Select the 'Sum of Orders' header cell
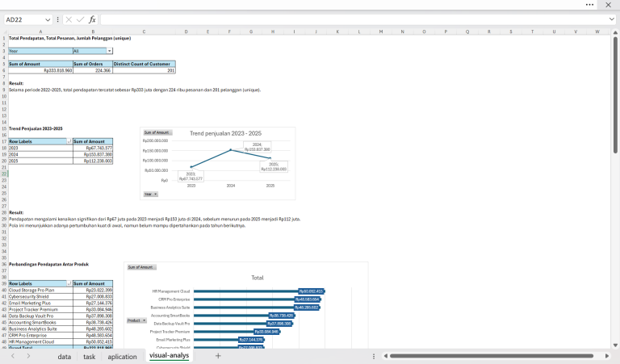Image resolution: width=620 pixels, height=364 pixels. point(93,64)
